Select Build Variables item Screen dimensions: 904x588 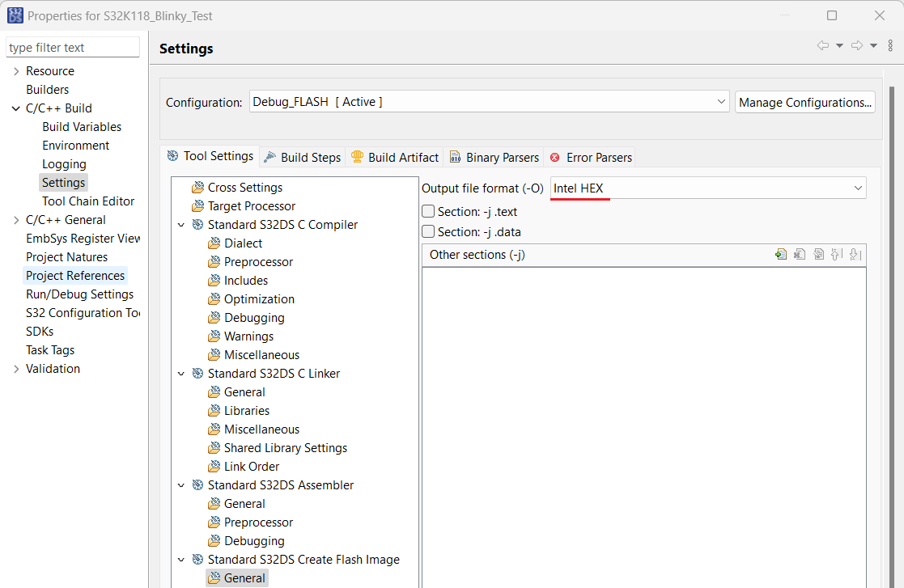(x=82, y=127)
